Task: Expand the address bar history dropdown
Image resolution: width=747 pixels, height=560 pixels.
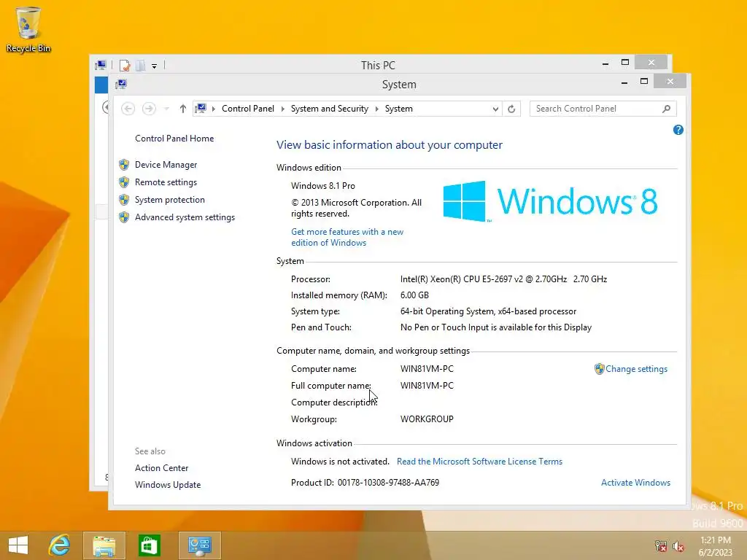Action: pos(495,109)
